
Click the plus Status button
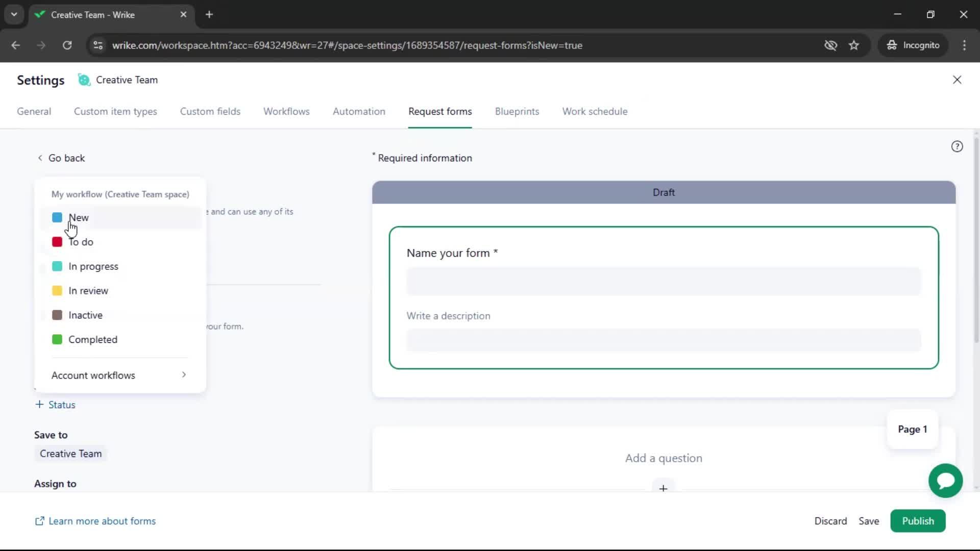point(55,405)
